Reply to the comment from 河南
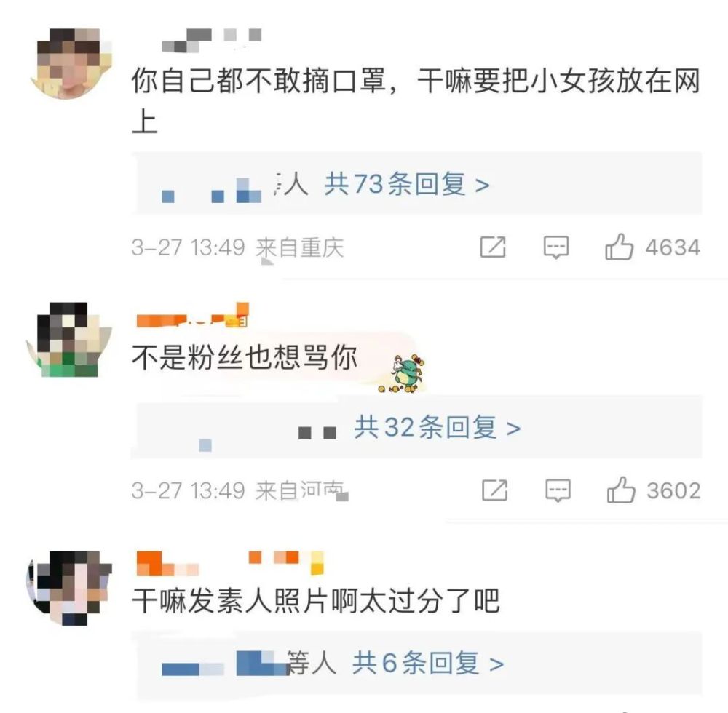This screenshot has height=713, width=728. pyautogui.click(x=558, y=490)
